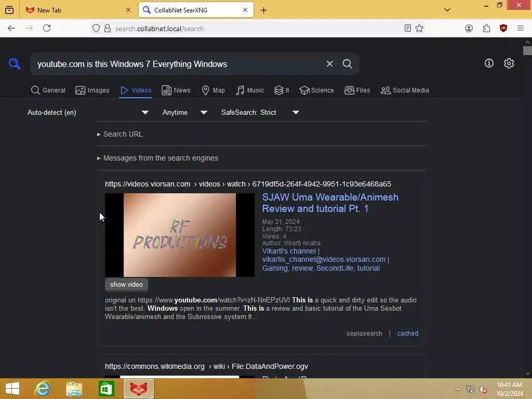The image size is (532, 399).
Task: Close the New Tab tab
Action: [128, 10]
